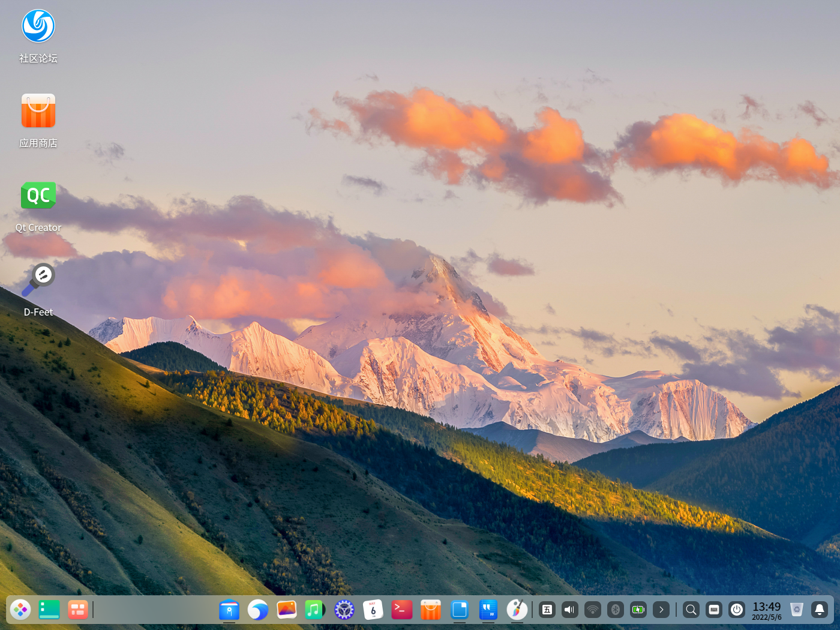Viewport: 840px width, 630px height.
Task: Open the Launcher from the dock
Action: [x=20, y=610]
